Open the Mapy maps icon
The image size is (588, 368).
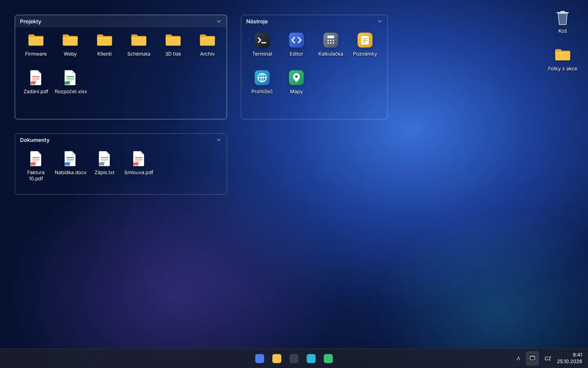point(296,78)
